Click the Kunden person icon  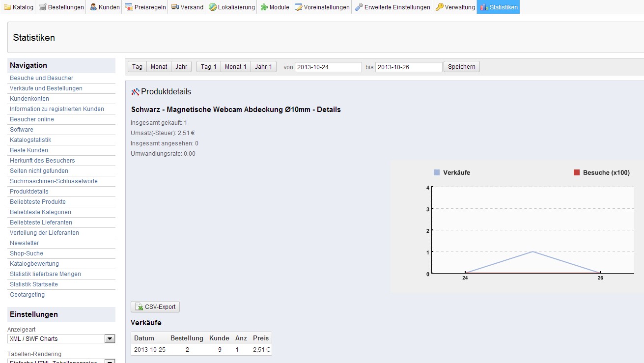(x=93, y=7)
